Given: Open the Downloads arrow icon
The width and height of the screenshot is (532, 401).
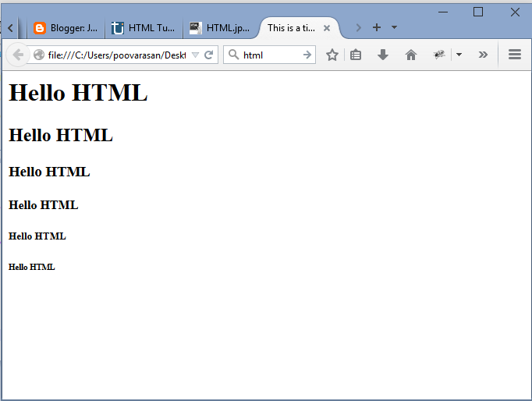Looking at the screenshot, I should pos(383,55).
